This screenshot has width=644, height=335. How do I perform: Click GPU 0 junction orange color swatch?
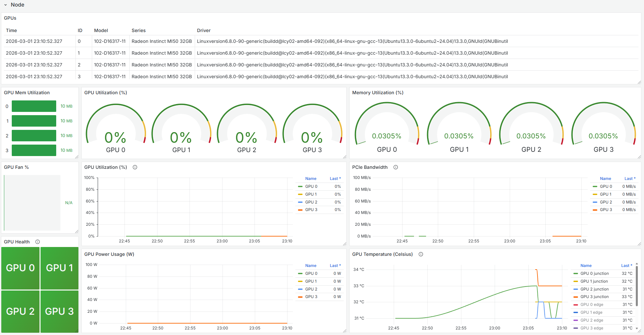pyautogui.click(x=575, y=273)
